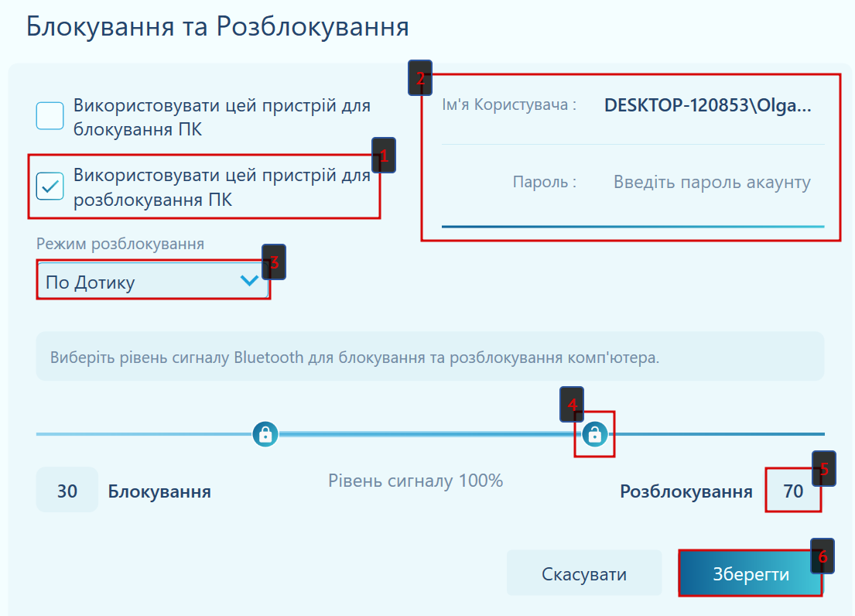Click the "Рівень сигналу 100%" text
This screenshot has height=616, width=855.
tap(416, 481)
